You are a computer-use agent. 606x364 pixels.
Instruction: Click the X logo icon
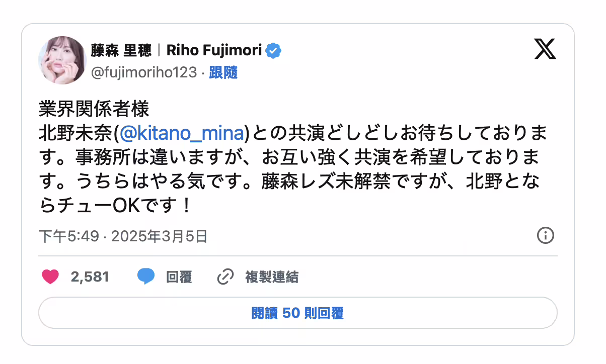pos(545,50)
